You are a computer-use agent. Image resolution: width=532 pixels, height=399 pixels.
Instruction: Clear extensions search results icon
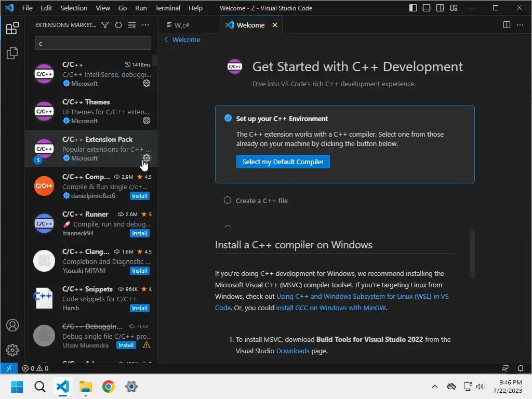pos(132,25)
